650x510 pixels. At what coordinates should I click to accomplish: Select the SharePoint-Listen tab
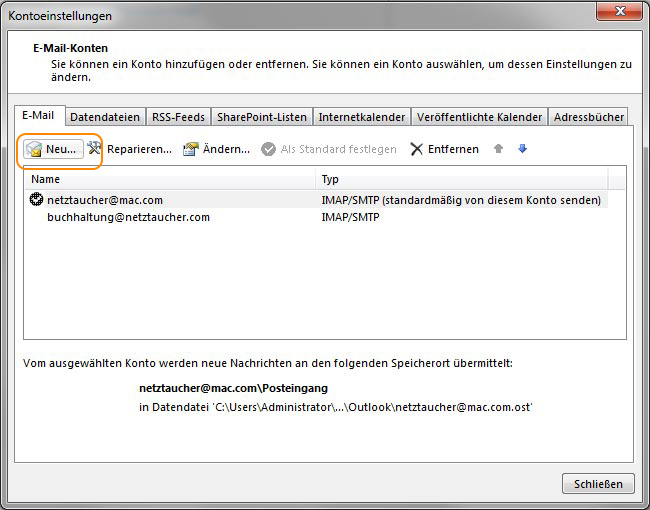pyautogui.click(x=262, y=117)
